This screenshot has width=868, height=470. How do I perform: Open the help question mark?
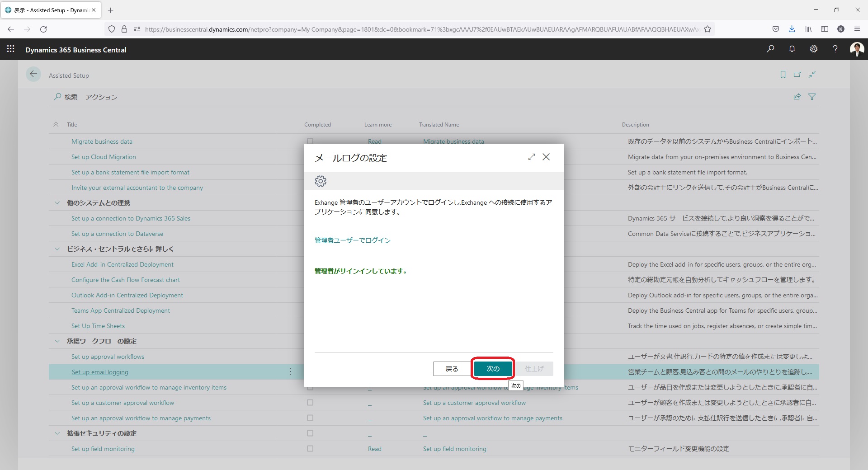pyautogui.click(x=835, y=49)
